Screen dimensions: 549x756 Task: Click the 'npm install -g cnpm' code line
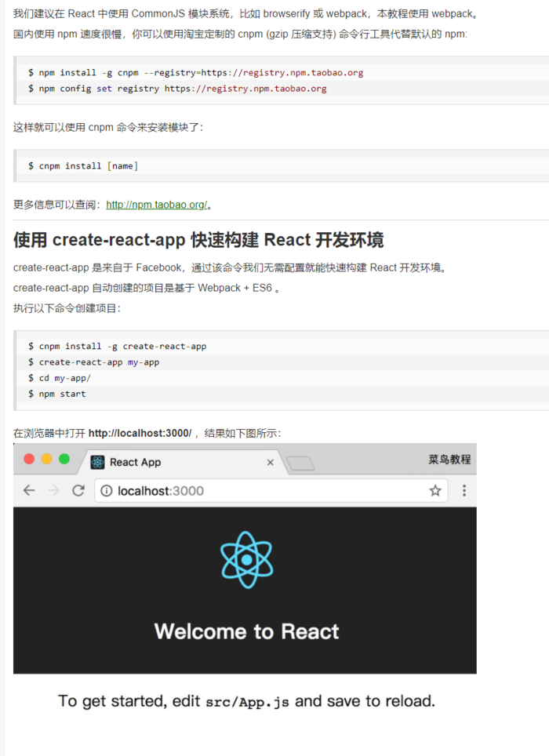[x=196, y=73]
